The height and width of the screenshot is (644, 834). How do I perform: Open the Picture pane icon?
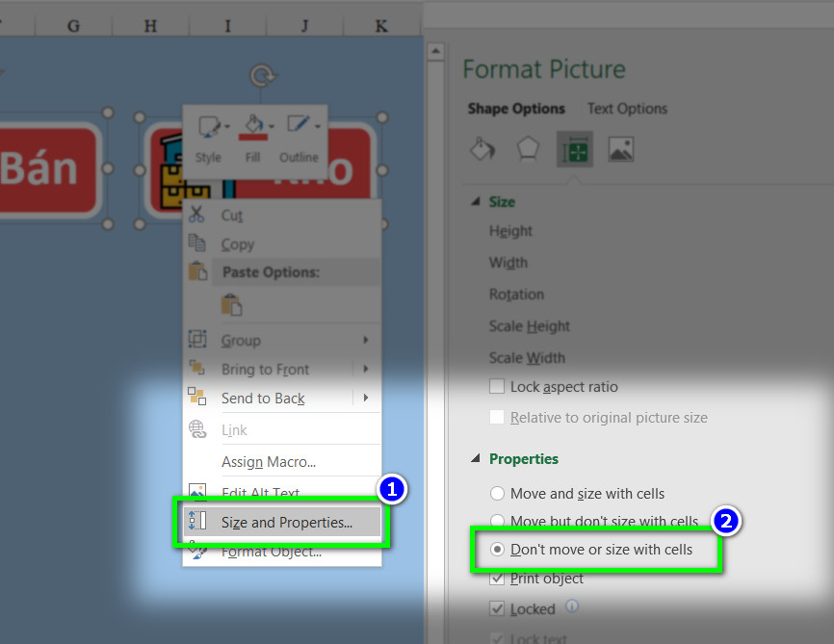point(621,149)
